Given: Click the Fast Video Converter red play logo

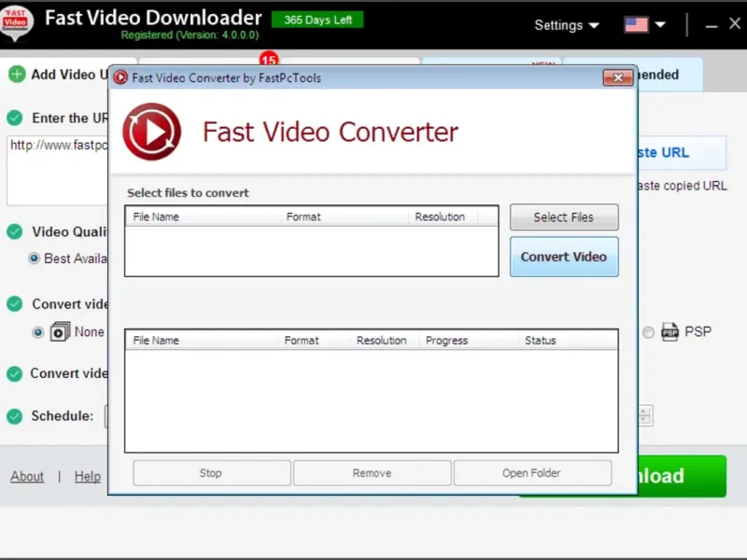Looking at the screenshot, I should [x=151, y=132].
